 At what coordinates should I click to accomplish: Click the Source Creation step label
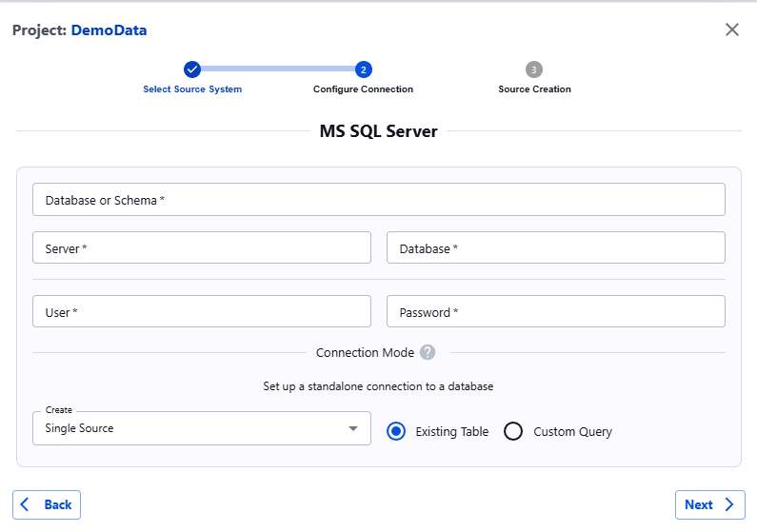click(534, 89)
